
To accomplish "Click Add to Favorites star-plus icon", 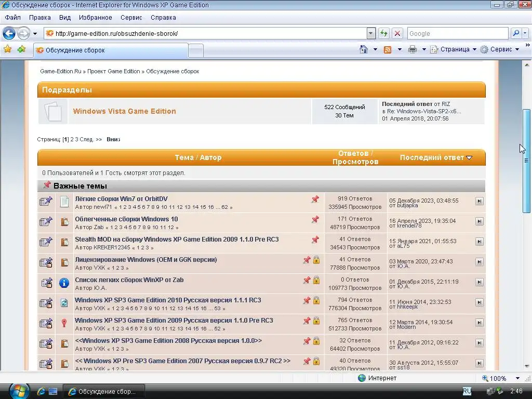I will (21, 49).
